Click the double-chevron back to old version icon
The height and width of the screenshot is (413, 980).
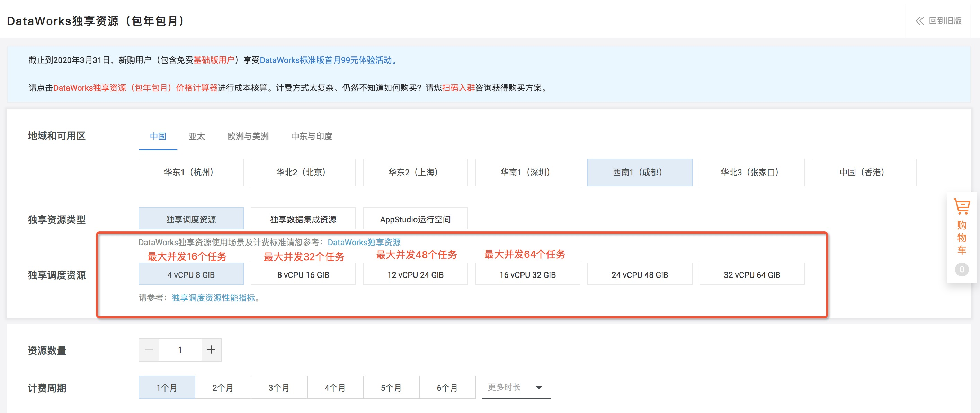tap(919, 21)
